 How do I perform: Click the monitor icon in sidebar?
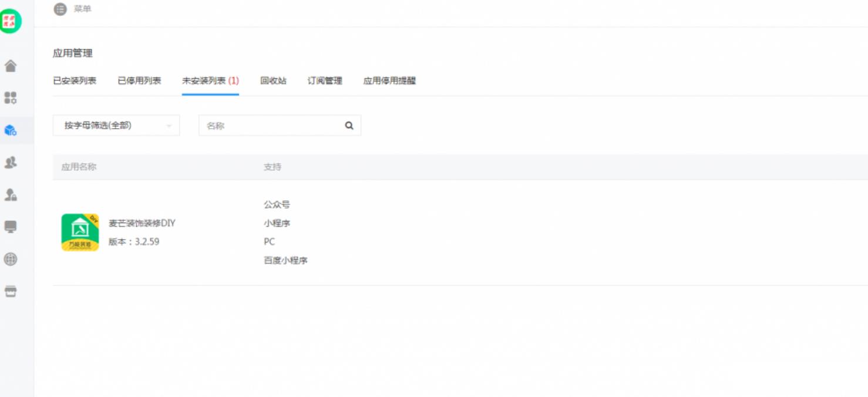point(11,227)
